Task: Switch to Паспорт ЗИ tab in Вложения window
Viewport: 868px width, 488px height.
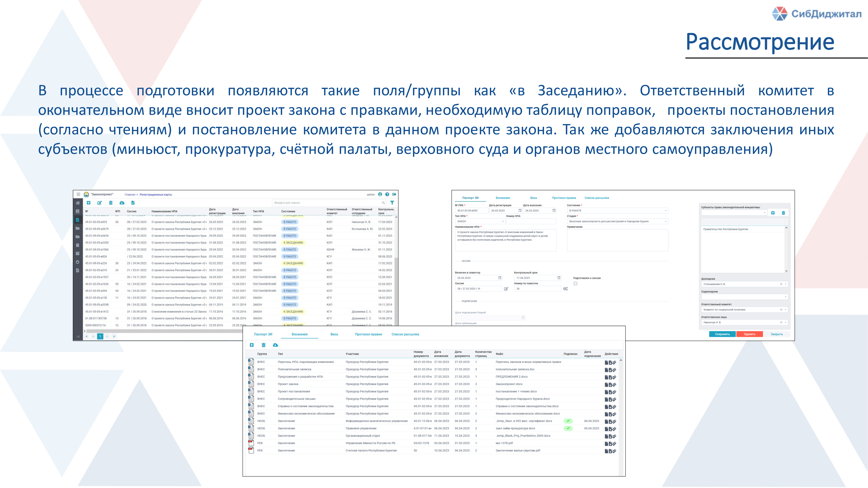Action: pos(263,334)
